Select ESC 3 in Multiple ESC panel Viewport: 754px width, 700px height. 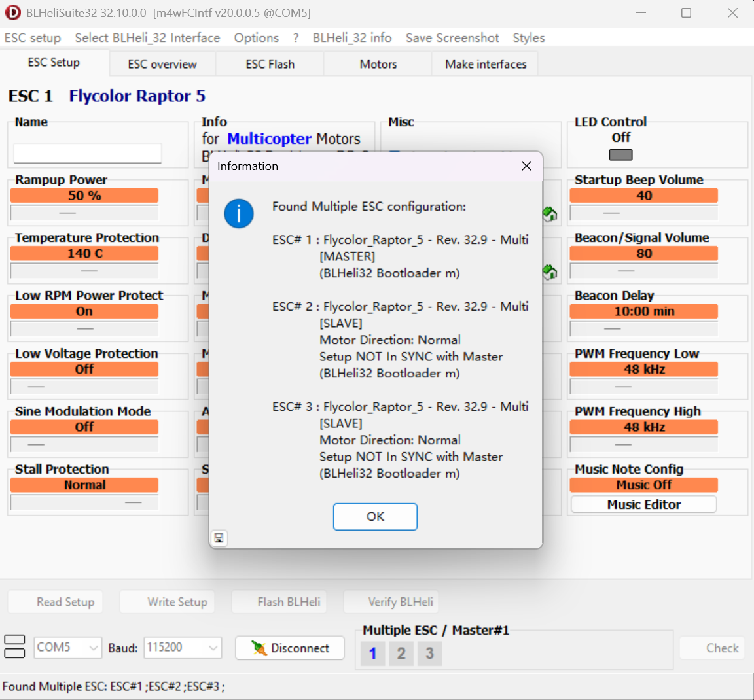pos(429,654)
